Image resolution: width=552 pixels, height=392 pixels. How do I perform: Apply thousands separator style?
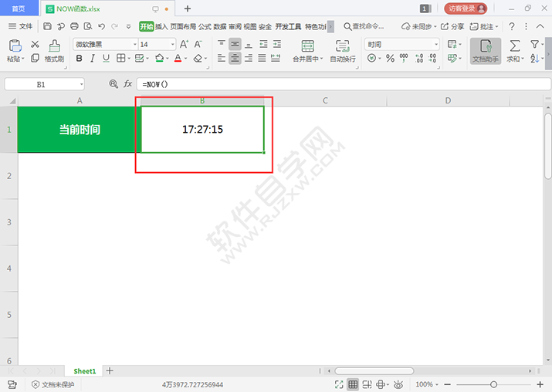(x=404, y=58)
